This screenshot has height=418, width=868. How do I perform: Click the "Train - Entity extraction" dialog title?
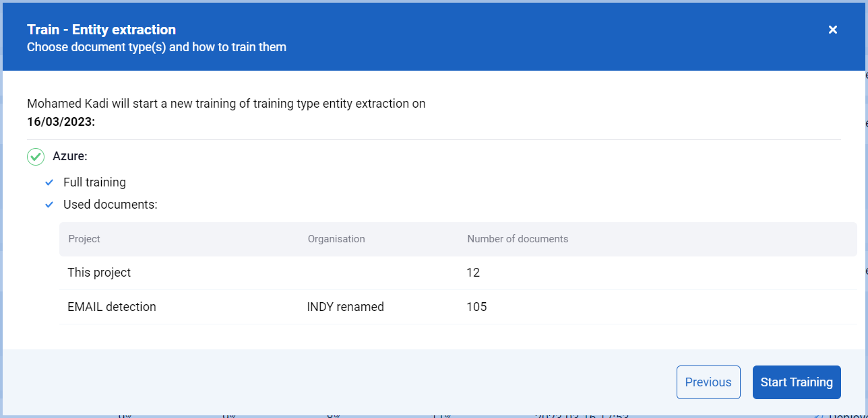click(x=101, y=30)
